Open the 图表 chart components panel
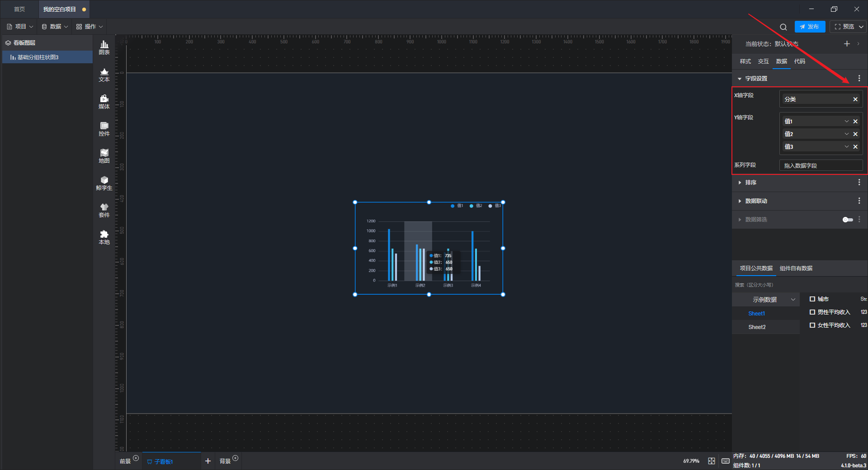 [x=104, y=47]
